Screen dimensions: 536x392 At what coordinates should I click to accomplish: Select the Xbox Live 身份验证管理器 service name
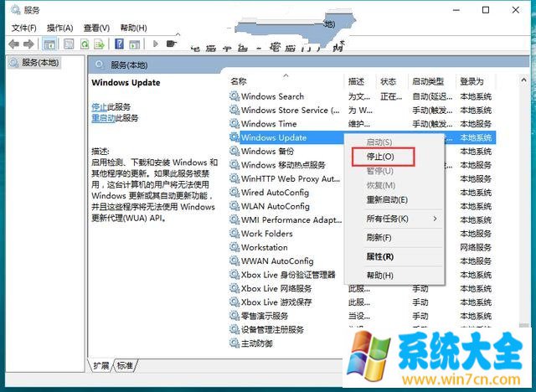coord(288,275)
